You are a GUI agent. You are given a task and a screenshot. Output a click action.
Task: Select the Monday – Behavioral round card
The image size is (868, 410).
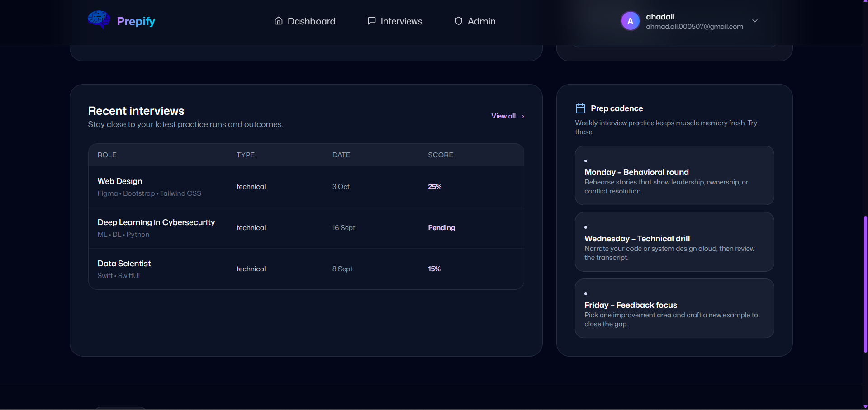coord(674,175)
